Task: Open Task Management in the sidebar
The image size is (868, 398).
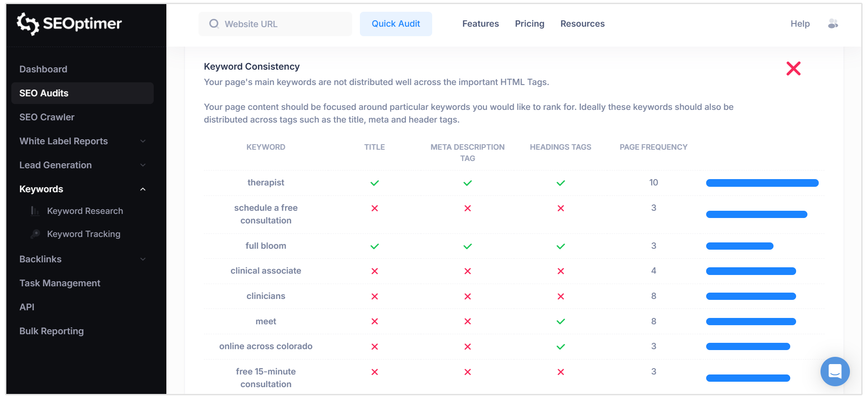Action: (x=60, y=283)
